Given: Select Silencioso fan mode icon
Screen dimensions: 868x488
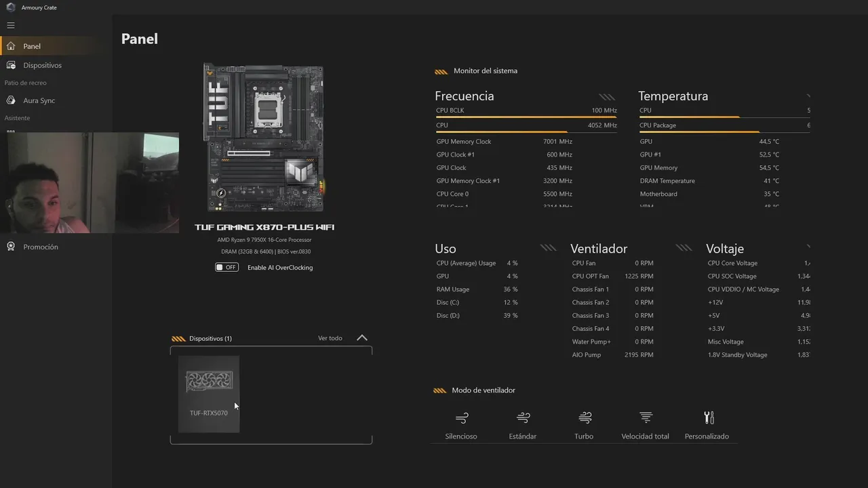Looking at the screenshot, I should point(462,418).
